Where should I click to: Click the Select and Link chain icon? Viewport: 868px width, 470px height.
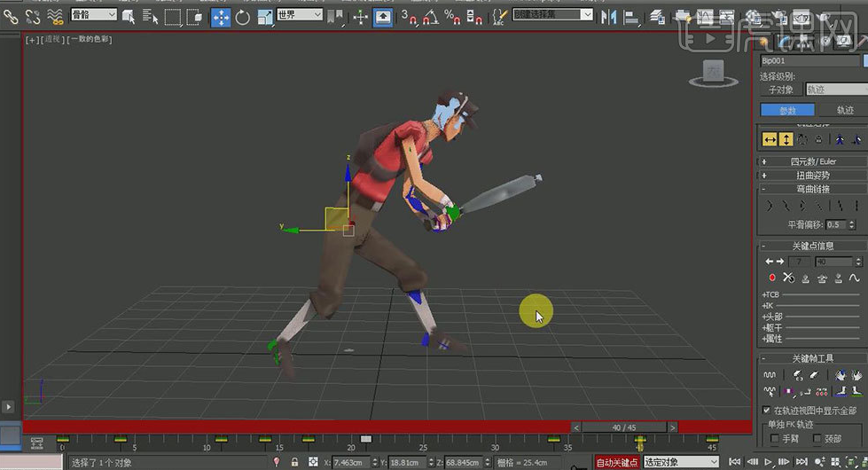pos(11,17)
